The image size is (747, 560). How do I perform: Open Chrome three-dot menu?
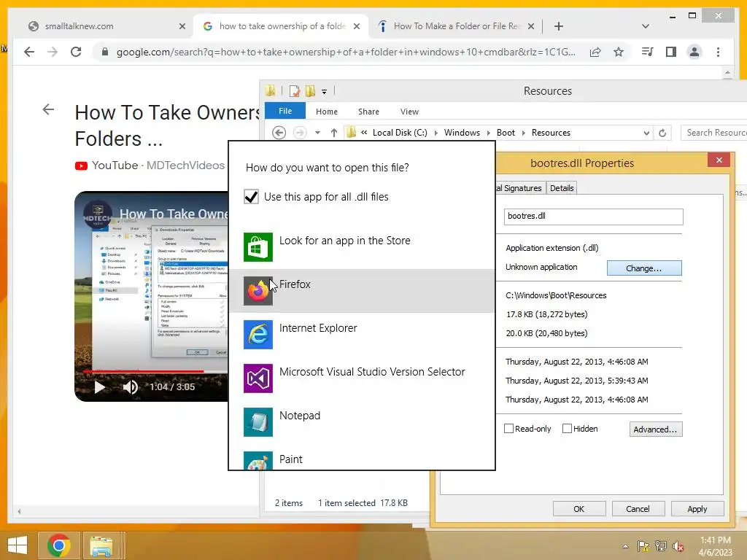point(718,52)
